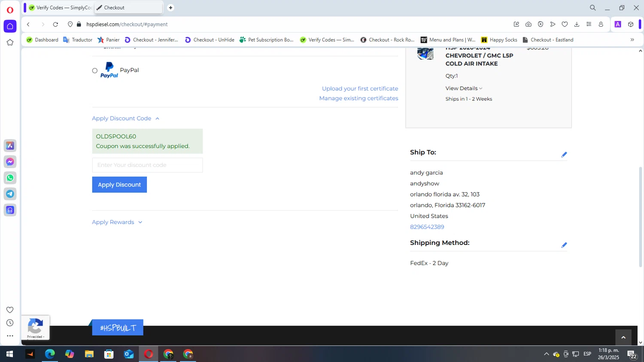Click the product thumbnail image
This screenshot has height=362, width=644.
pyautogui.click(x=425, y=54)
